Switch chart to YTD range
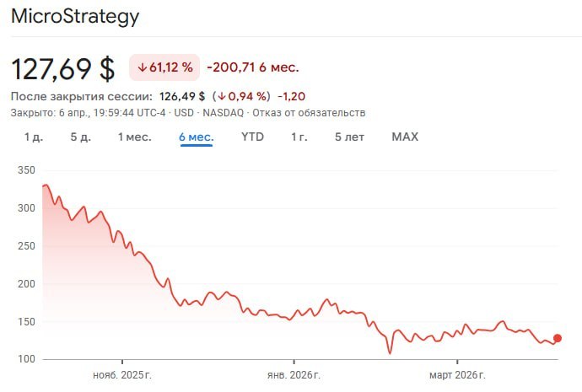Viewport: 582px width, 392px height. click(252, 137)
